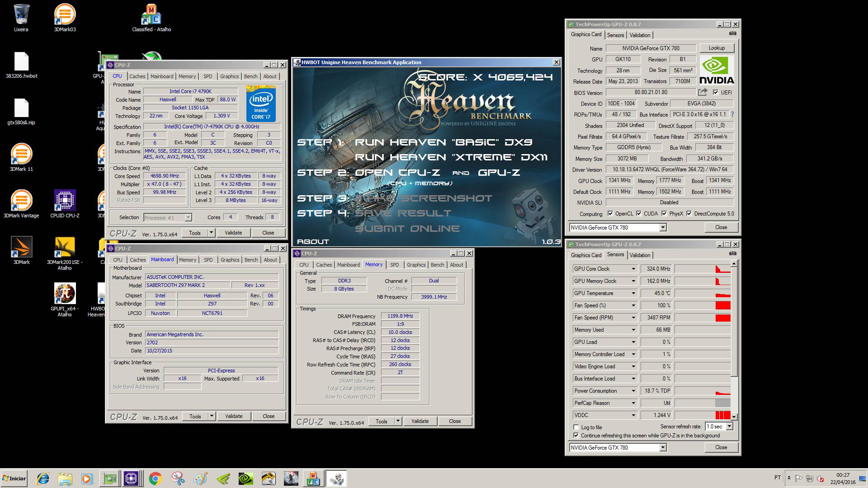Open Google Chrome from the taskbar
The image size is (868, 488).
tap(155, 479)
